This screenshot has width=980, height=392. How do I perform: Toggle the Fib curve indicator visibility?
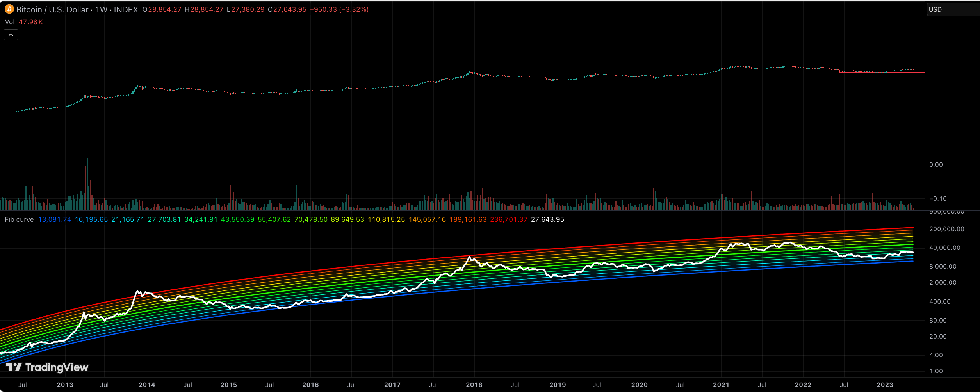19,219
